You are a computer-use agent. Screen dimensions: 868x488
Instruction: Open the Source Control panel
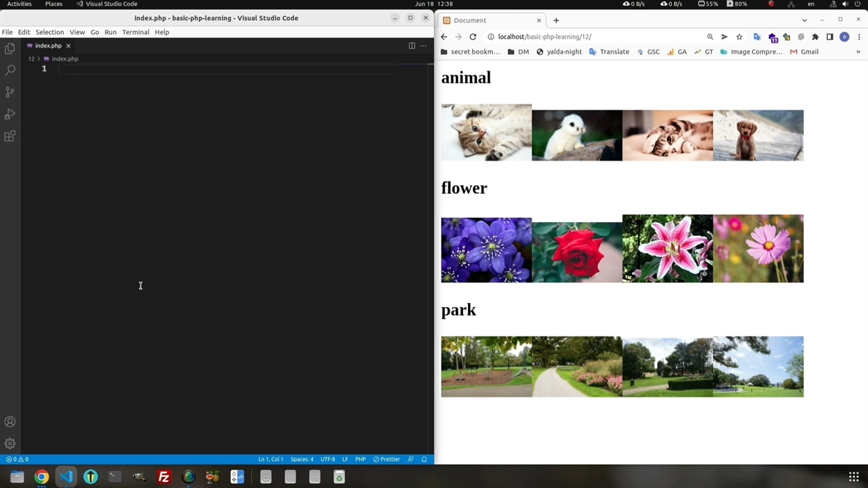tap(9, 91)
